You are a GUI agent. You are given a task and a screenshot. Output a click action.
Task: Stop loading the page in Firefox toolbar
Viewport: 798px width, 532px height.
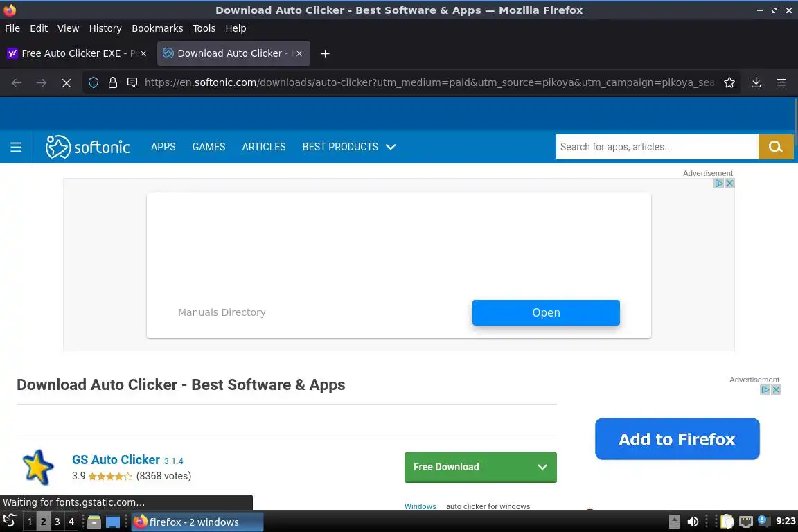(66, 82)
